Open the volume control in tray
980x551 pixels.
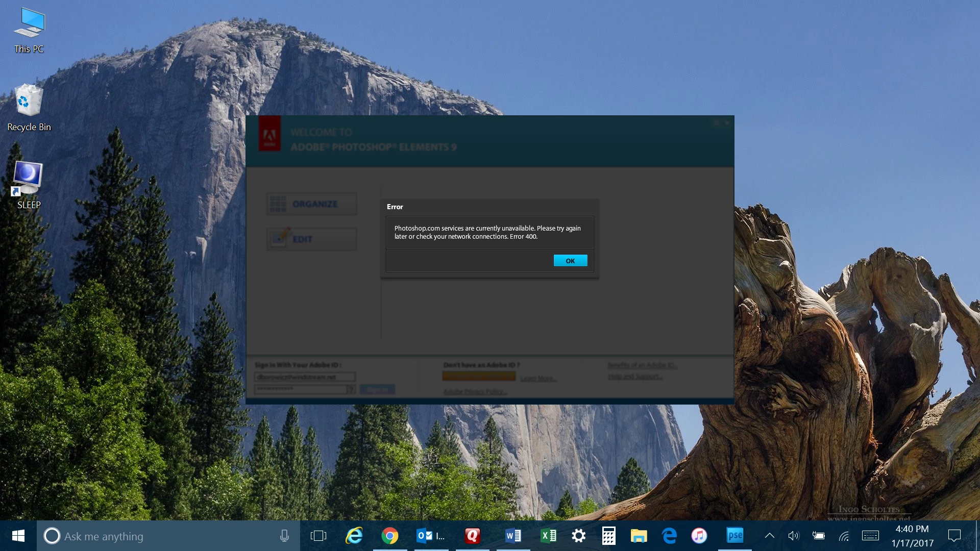[793, 536]
